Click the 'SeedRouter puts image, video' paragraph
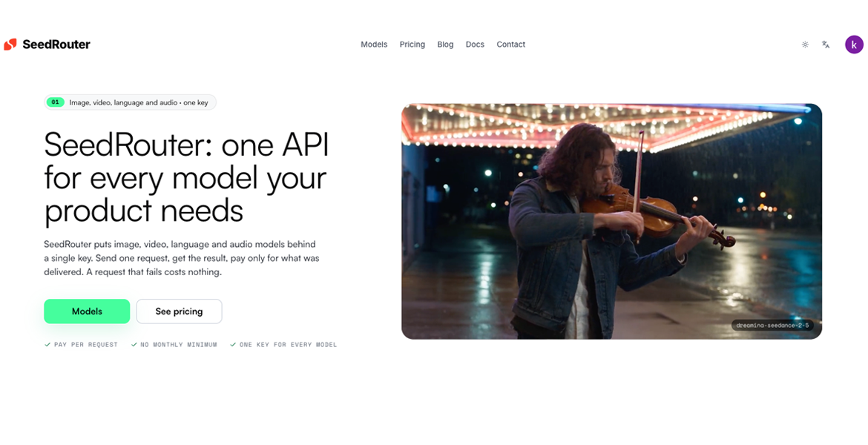This screenshot has width=868, height=445. click(x=182, y=258)
